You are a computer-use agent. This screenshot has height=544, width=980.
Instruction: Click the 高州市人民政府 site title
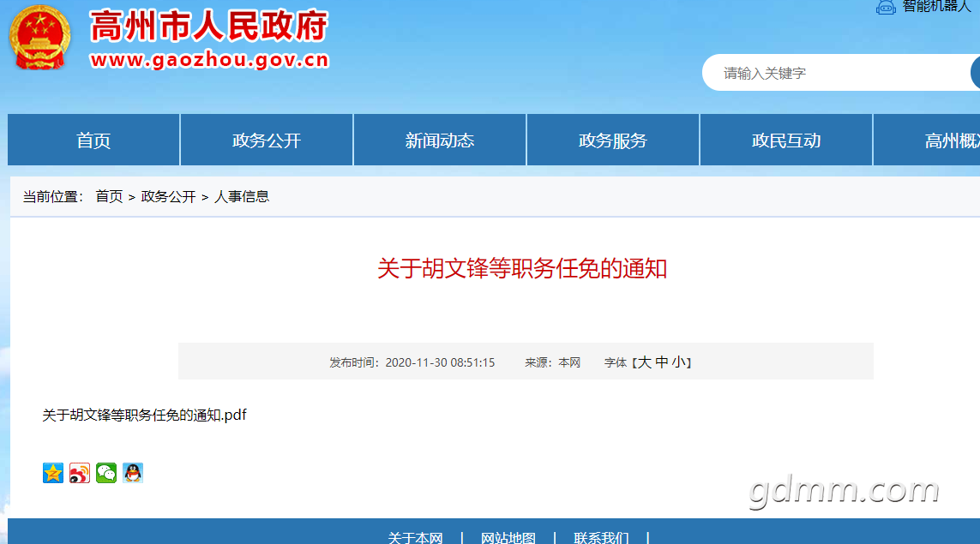coord(208,27)
